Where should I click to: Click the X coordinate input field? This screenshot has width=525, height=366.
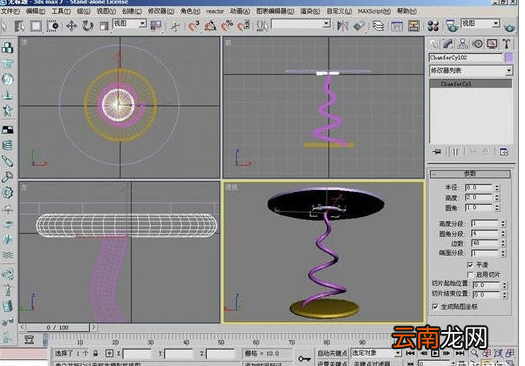point(137,353)
